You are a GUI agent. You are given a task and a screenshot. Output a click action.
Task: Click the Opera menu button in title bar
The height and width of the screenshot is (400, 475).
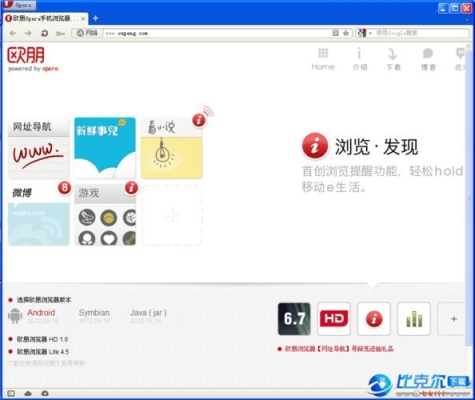point(19,5)
